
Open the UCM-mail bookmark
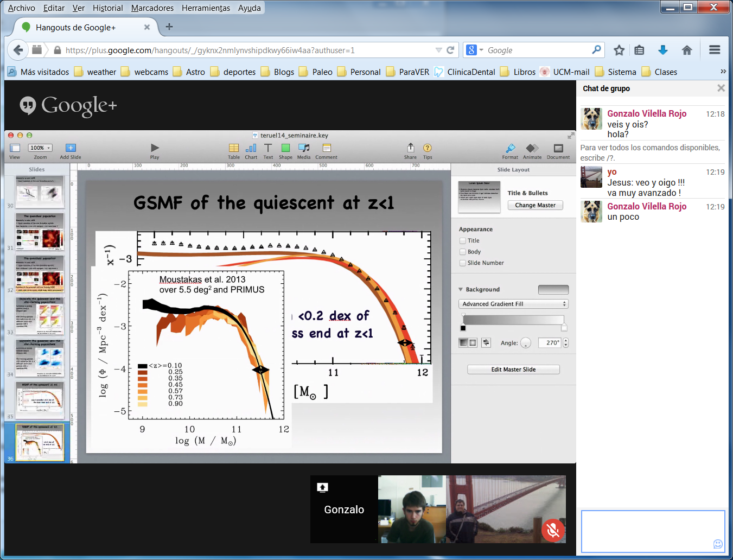pyautogui.click(x=565, y=72)
